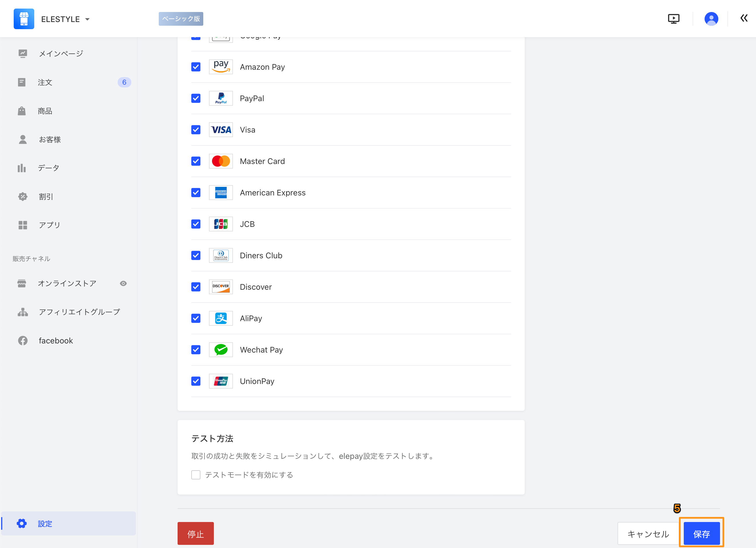Image resolution: width=756 pixels, height=548 pixels.
Task: Click the メインページ chart icon
Action: 23,54
